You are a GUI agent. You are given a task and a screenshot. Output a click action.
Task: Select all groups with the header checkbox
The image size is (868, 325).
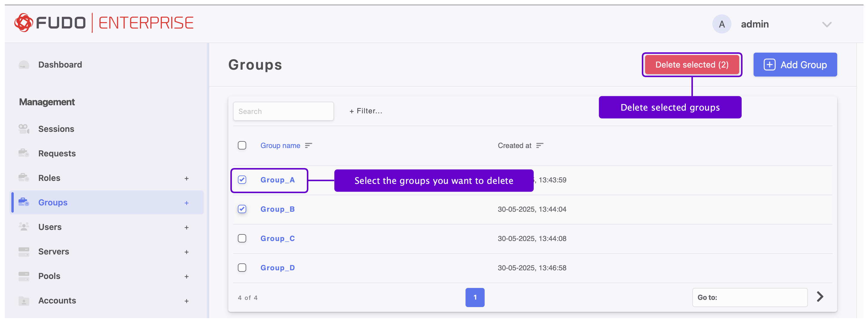tap(242, 145)
